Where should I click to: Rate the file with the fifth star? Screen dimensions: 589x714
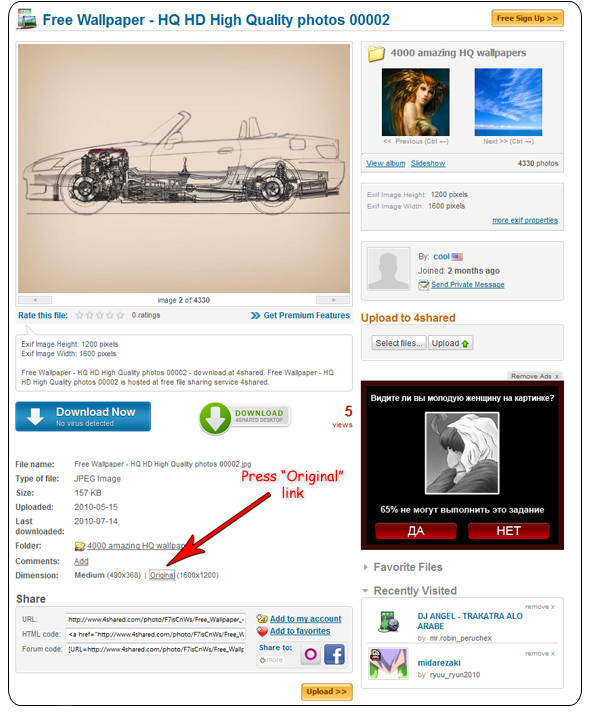[x=120, y=315]
